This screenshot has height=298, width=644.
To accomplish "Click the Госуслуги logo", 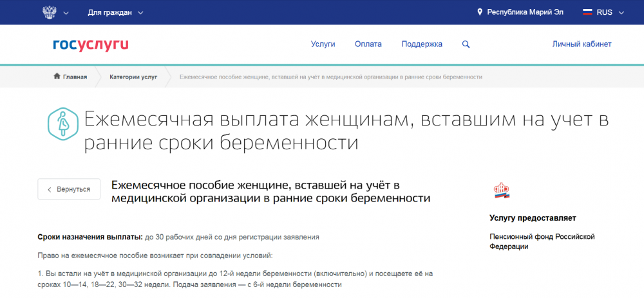I will click(91, 44).
